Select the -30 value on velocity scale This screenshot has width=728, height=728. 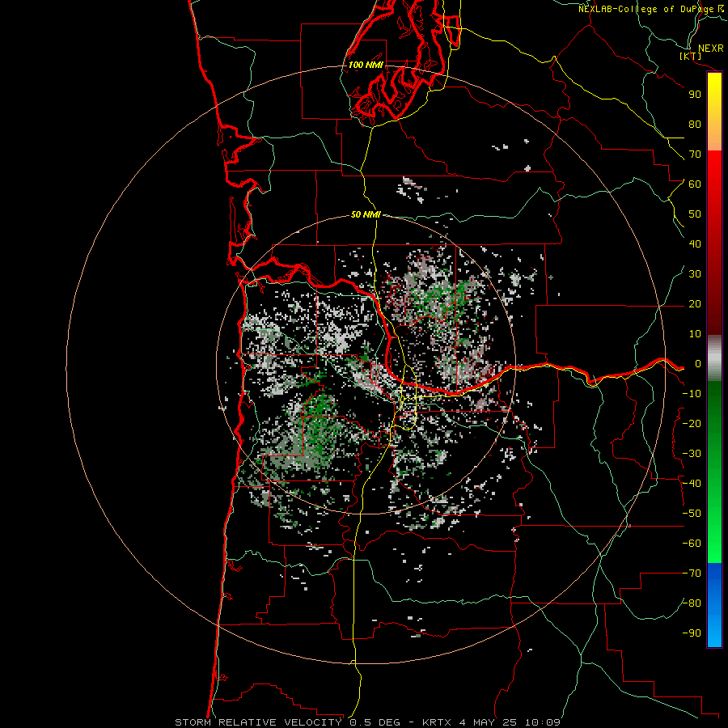(692, 454)
